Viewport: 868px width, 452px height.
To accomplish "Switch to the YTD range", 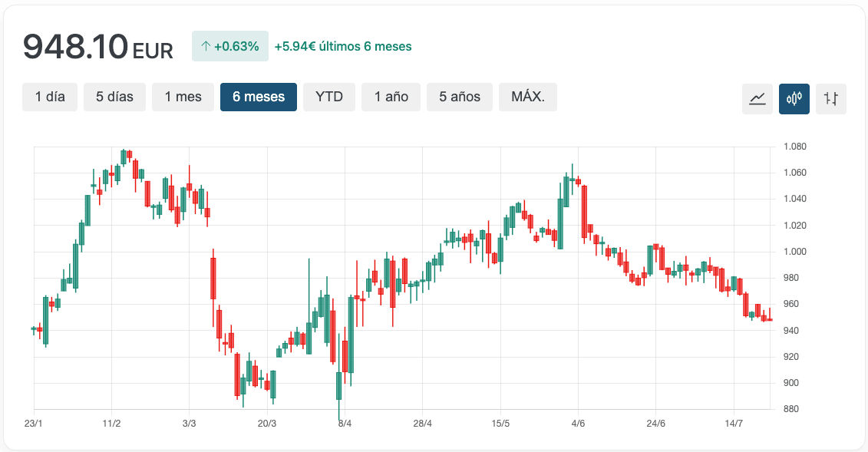I will pyautogui.click(x=329, y=97).
